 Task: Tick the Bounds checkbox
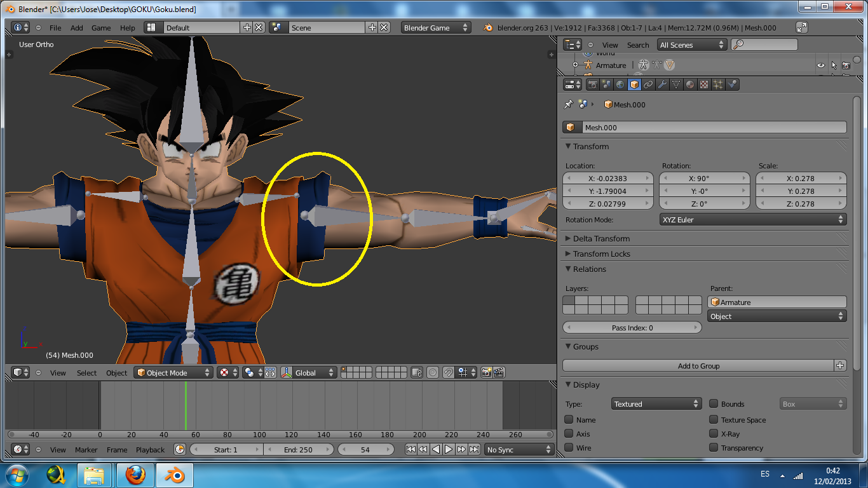coord(714,404)
